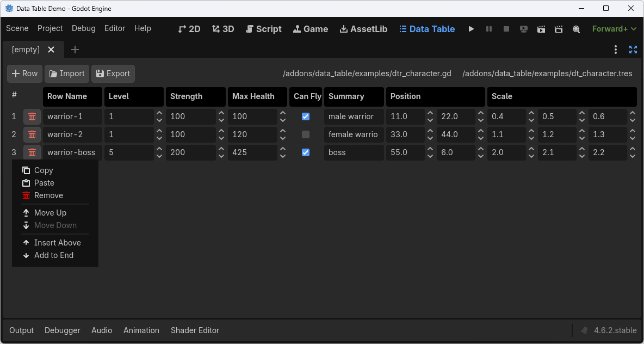
Task: Open the Shader Editor bottom panel
Action: pos(195,330)
